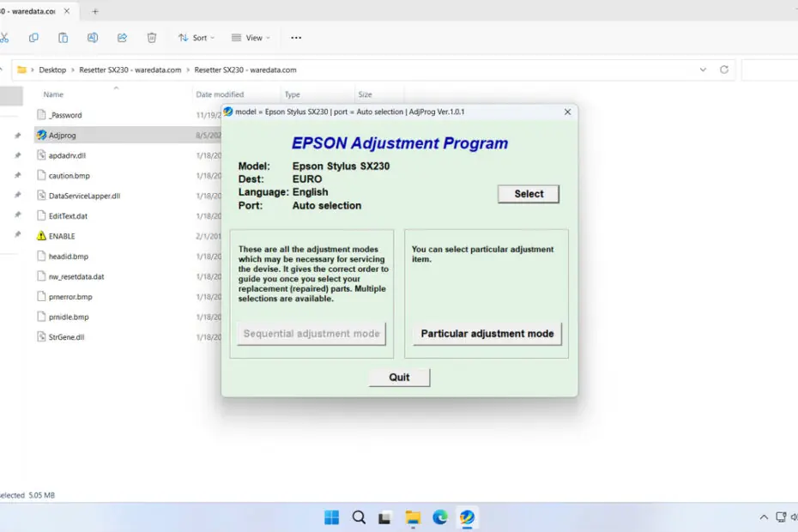Click the pin icon beside Adjprog row

pyautogui.click(x=18, y=136)
